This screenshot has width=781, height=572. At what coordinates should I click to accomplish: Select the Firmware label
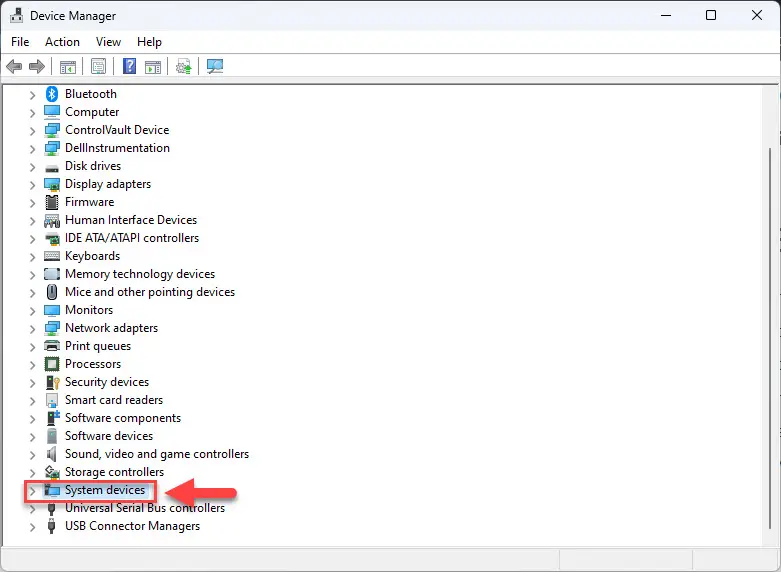tap(90, 202)
